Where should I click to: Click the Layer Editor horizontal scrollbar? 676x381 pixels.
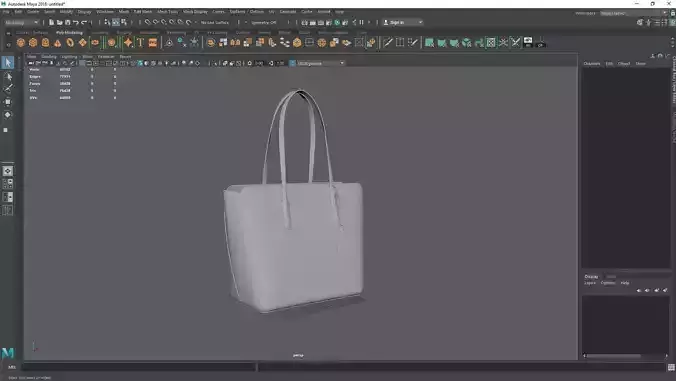tap(614, 356)
